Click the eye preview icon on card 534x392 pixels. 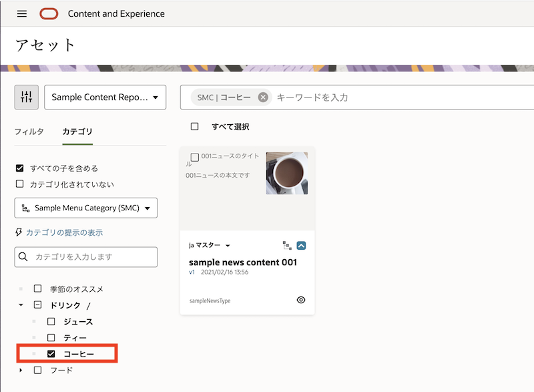(x=301, y=301)
